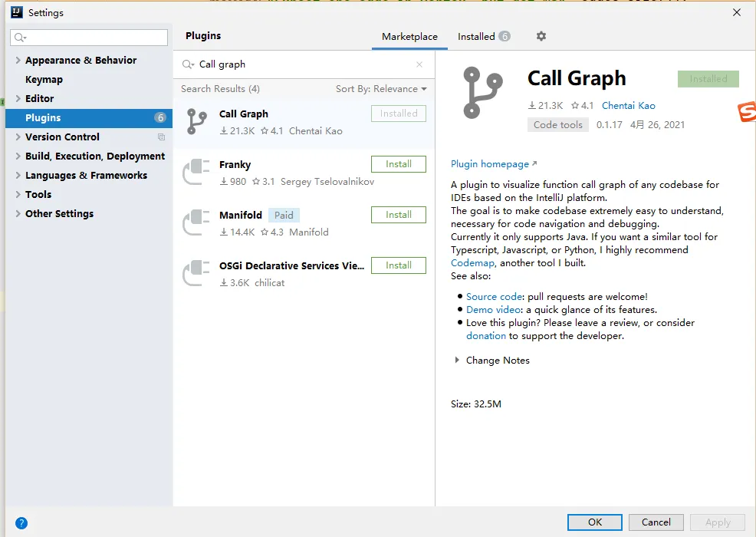Click the Search Results (4) label

(220, 89)
